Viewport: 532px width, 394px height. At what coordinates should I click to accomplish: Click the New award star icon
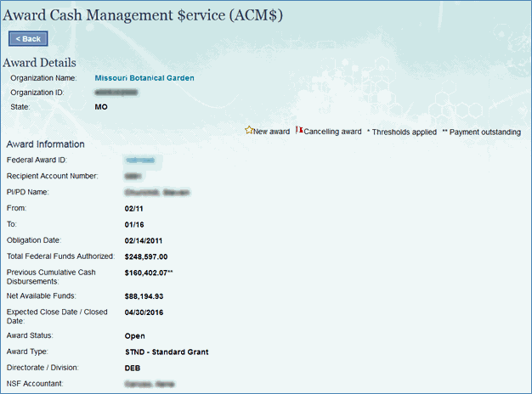point(249,131)
